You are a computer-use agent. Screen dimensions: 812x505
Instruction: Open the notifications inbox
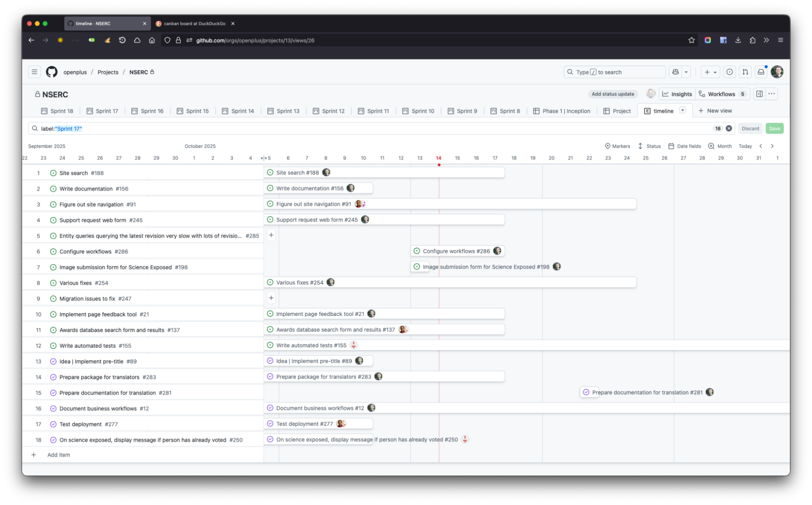coord(761,72)
